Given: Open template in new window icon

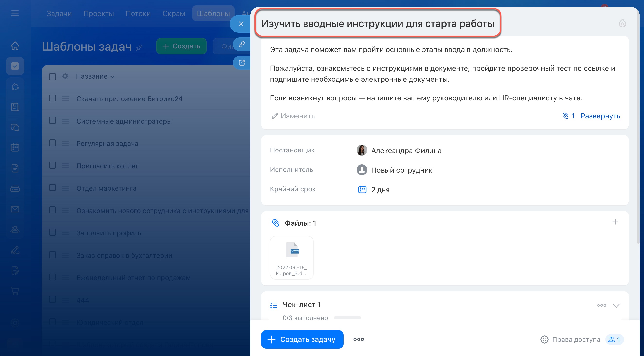Looking at the screenshot, I should [x=241, y=63].
